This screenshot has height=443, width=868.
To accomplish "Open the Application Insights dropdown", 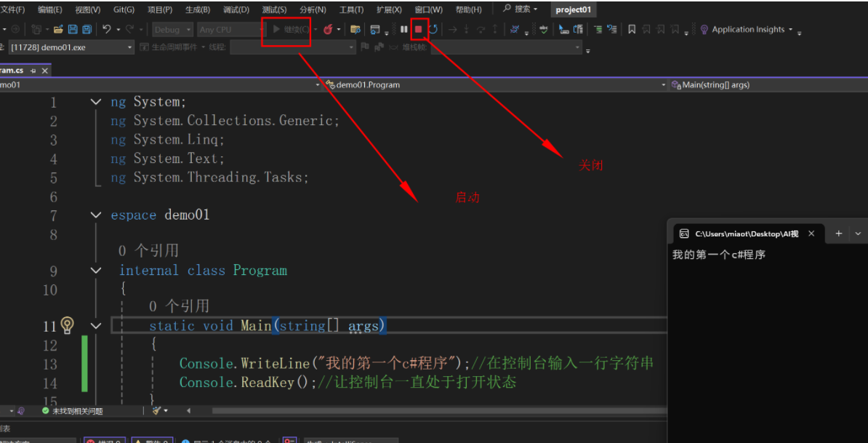I will [790, 29].
